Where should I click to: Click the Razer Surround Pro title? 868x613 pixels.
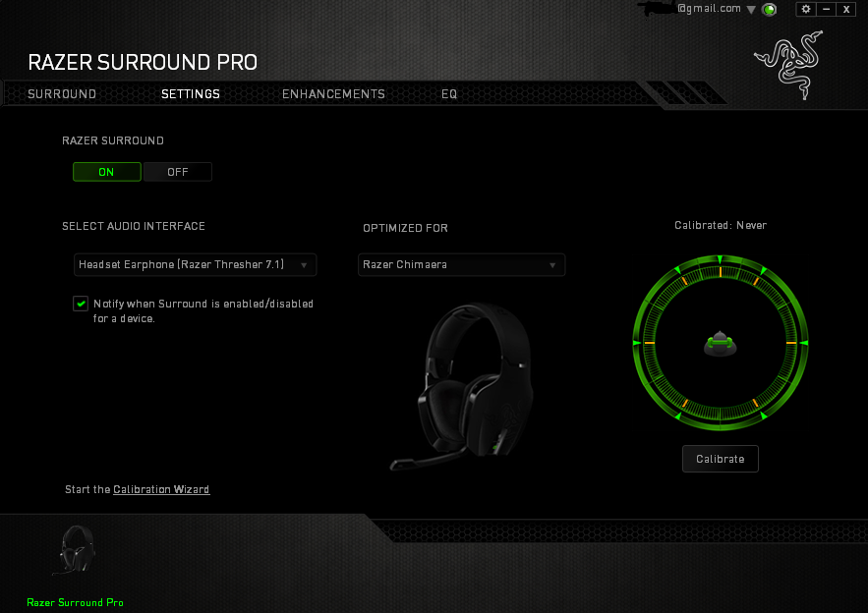143,63
